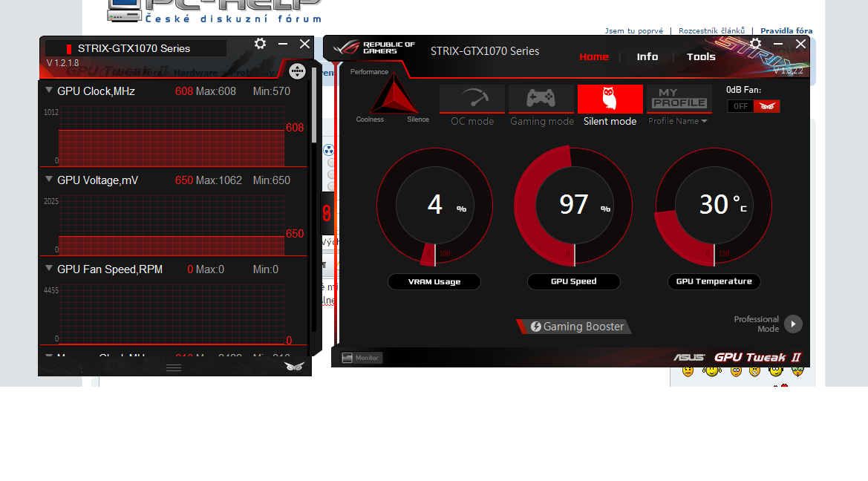Open settings gear in the monitor window
This screenshot has width=868, height=481.
[x=260, y=44]
